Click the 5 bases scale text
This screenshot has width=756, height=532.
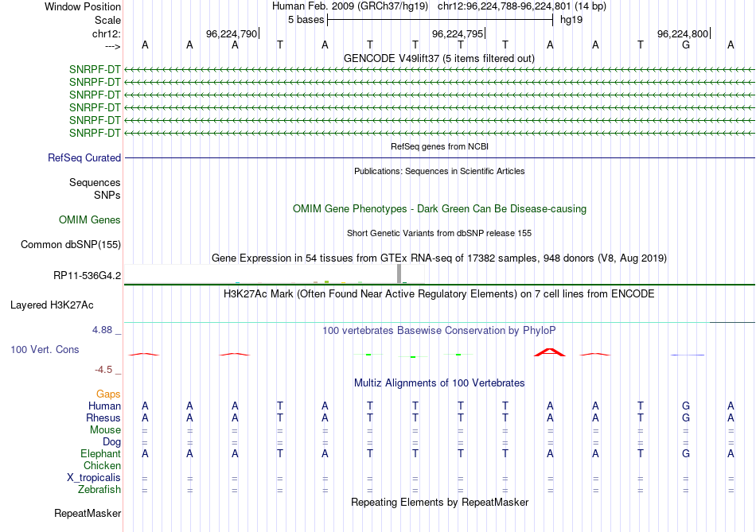click(x=306, y=20)
